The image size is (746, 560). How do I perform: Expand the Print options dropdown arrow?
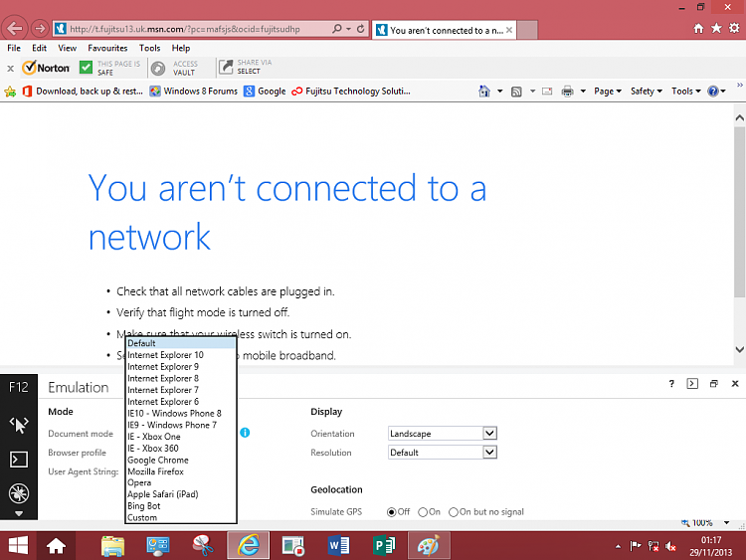(583, 91)
